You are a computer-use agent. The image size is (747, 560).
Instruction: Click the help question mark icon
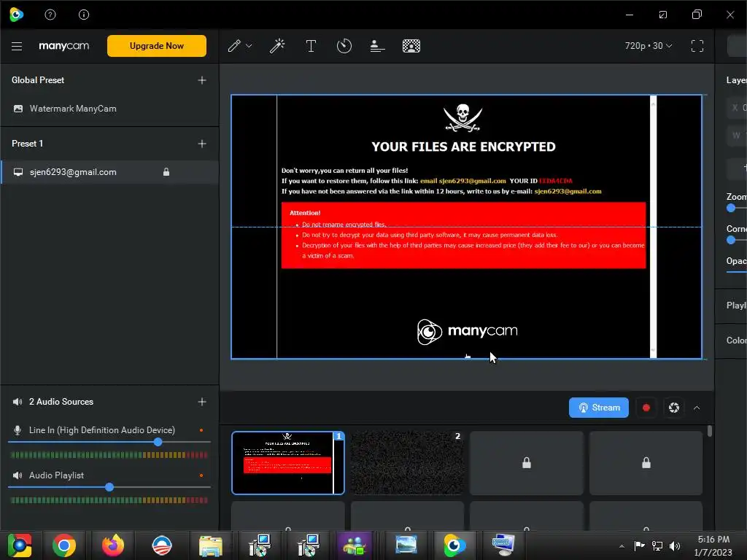(50, 15)
